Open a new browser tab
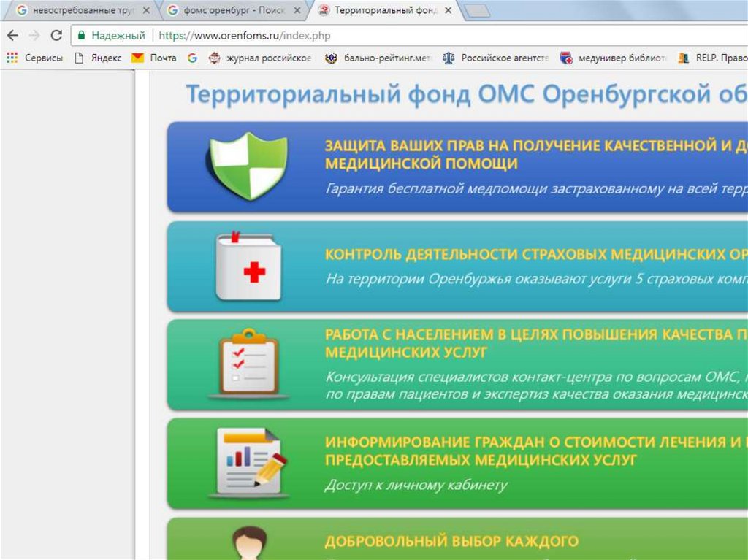748x560 pixels. [x=477, y=11]
